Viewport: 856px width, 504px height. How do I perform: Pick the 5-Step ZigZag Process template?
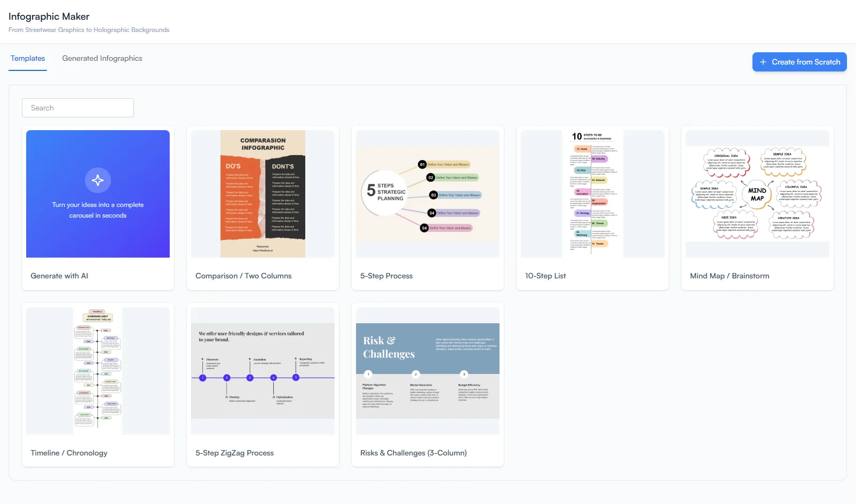pyautogui.click(x=263, y=371)
